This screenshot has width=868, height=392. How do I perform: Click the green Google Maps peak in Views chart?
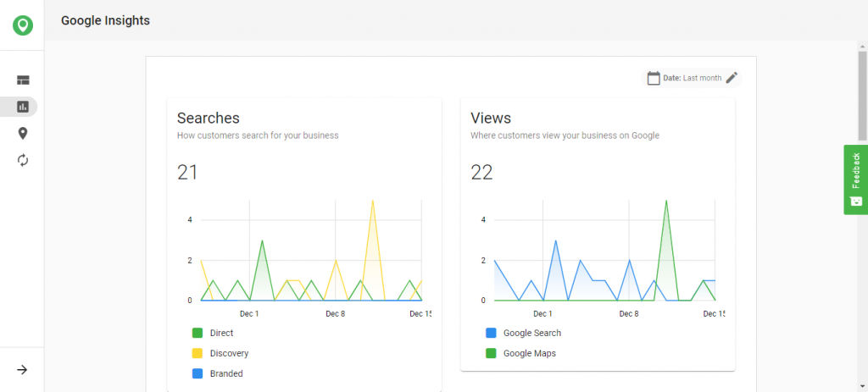666,201
